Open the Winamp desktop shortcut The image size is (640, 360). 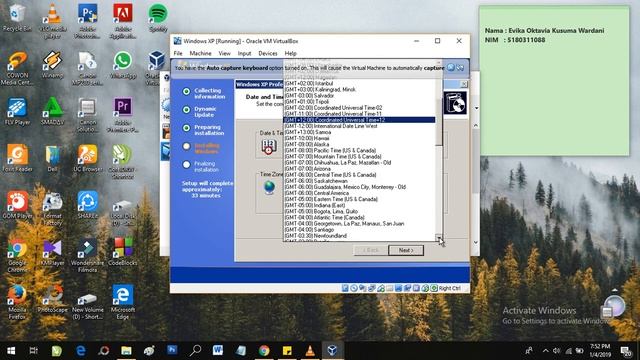point(53,65)
